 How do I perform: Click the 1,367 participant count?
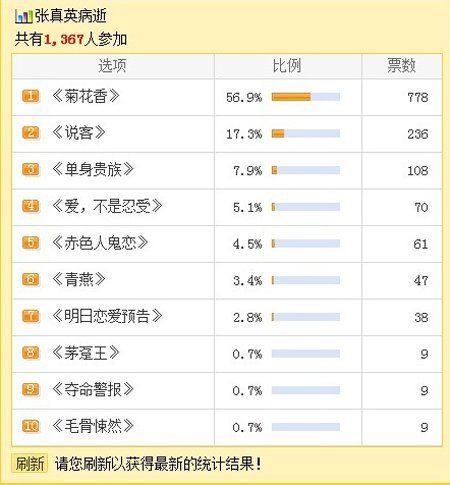[64, 40]
